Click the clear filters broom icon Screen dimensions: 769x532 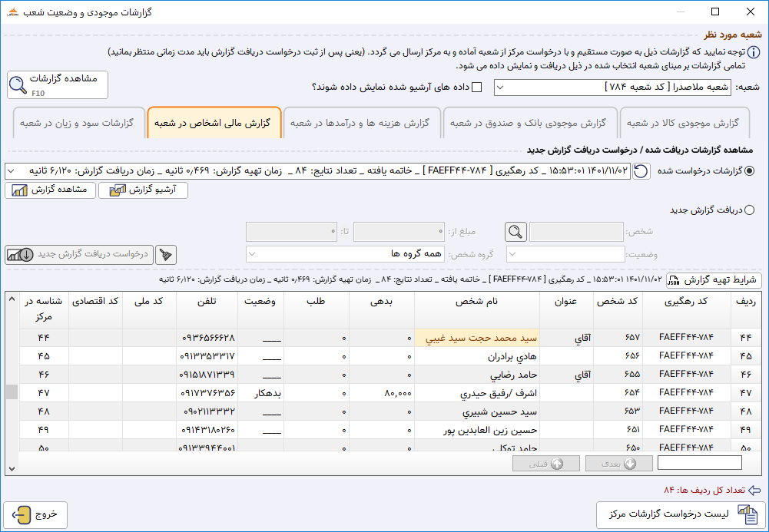pyautogui.click(x=166, y=255)
